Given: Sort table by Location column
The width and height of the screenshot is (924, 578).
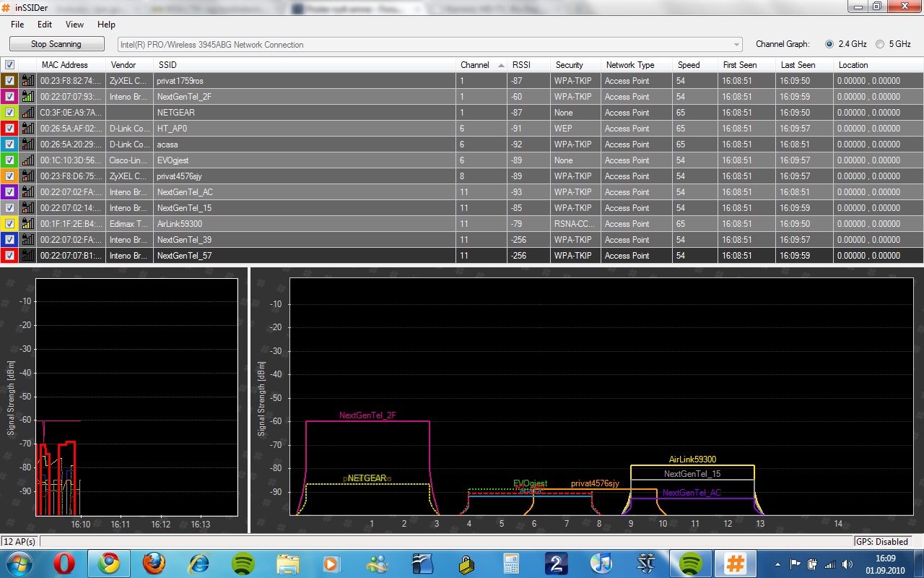Looking at the screenshot, I should coord(879,65).
